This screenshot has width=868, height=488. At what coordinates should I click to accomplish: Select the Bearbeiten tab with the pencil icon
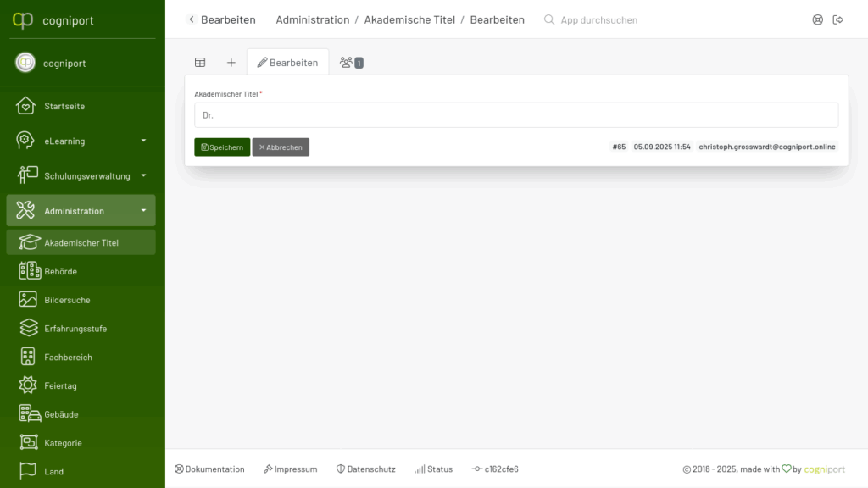coord(287,62)
